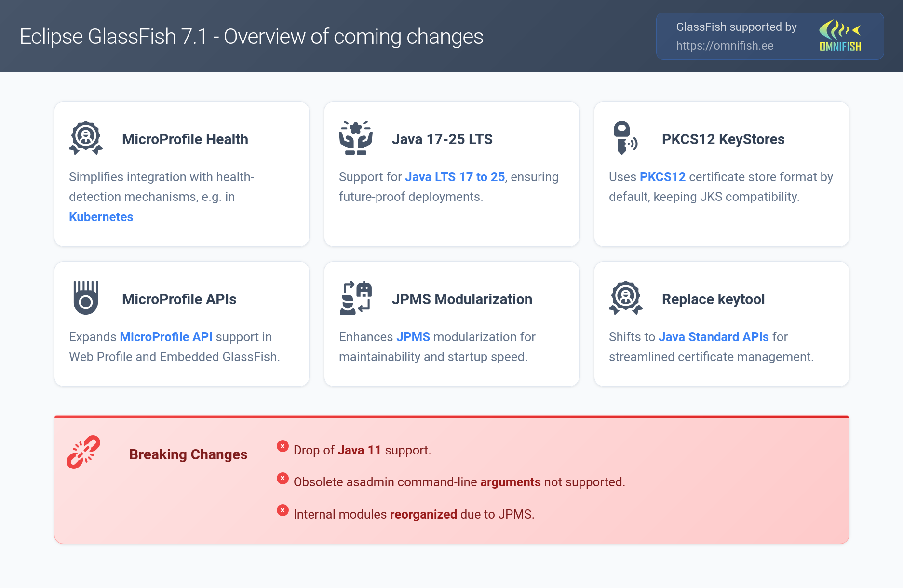Click the PKCS12 highlighted link
The width and height of the screenshot is (903, 588).
pos(662,177)
